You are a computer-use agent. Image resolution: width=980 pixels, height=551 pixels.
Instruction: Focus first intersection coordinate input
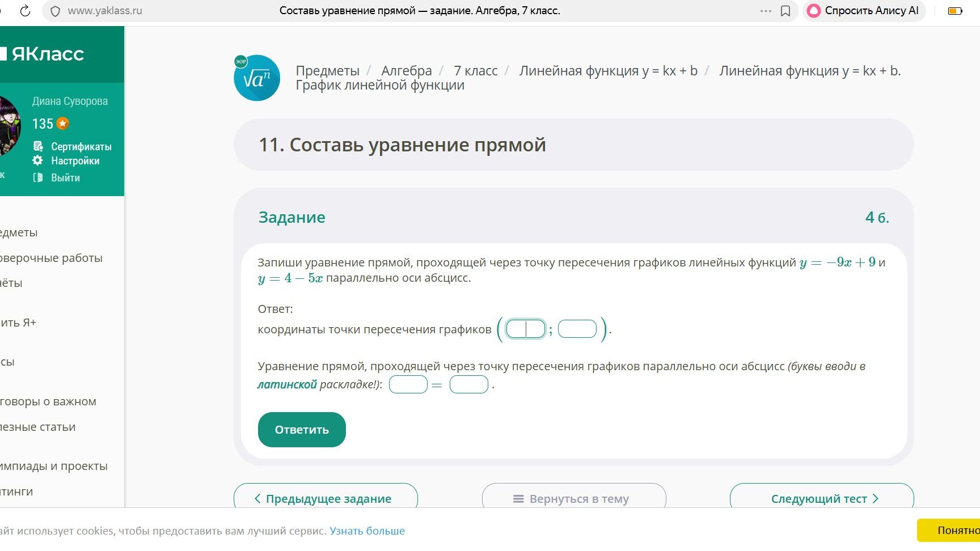pyautogui.click(x=525, y=329)
